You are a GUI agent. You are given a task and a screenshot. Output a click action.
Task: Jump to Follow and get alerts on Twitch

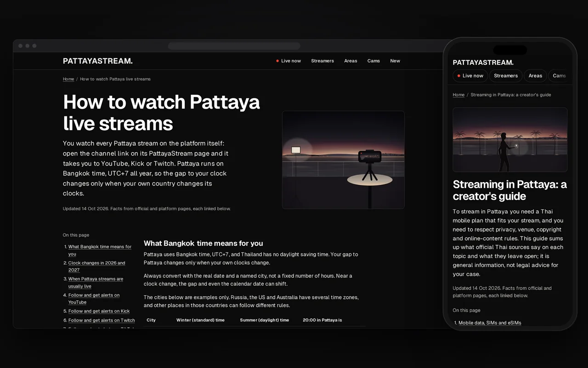click(x=102, y=321)
